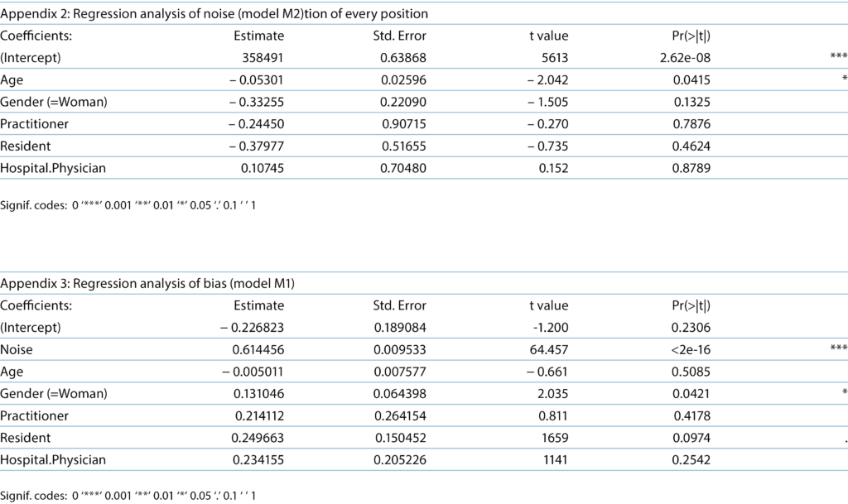Click the Noise estimate 0.614456
Image resolution: width=848 pixels, height=504 pixels.
coord(253,349)
